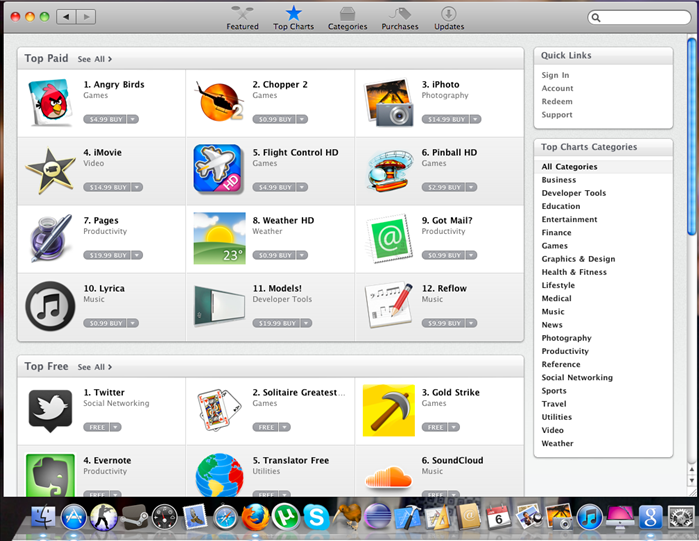Open the Twitter bird icon
This screenshot has height=541, width=699.
point(50,411)
